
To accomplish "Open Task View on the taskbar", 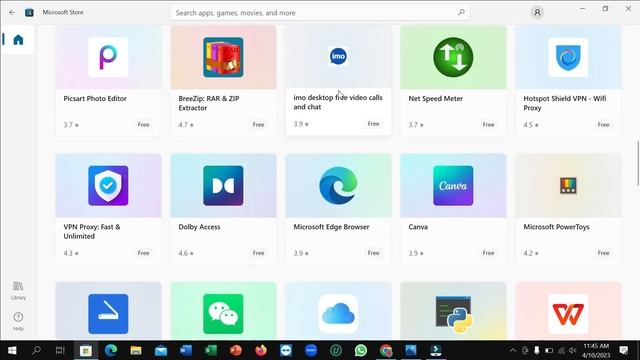I will coord(60,350).
